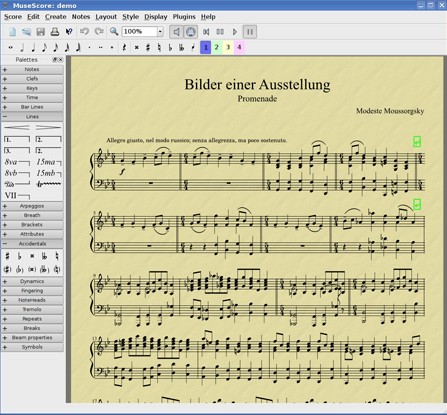This screenshot has height=415, width=447.
Task: Select voice 1 blue button
Action: coord(206,47)
